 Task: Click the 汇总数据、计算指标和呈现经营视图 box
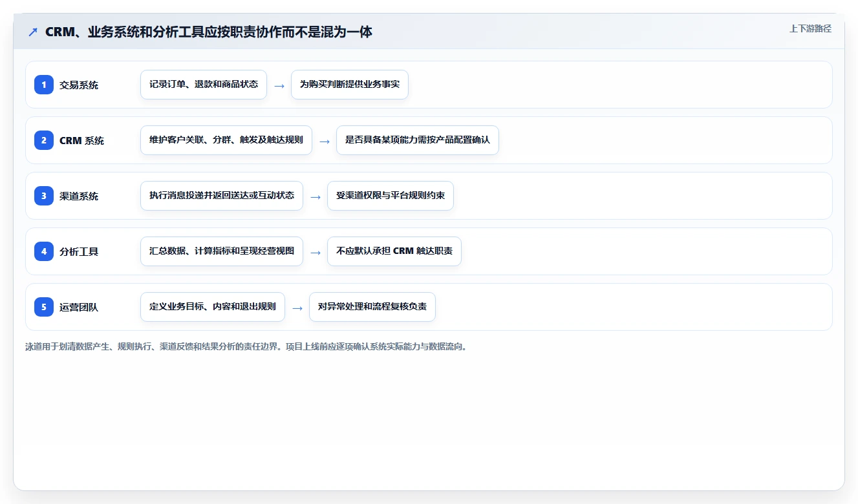tap(222, 251)
